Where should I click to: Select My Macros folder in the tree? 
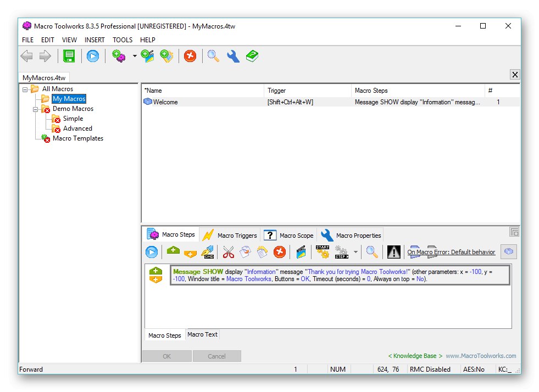point(69,99)
